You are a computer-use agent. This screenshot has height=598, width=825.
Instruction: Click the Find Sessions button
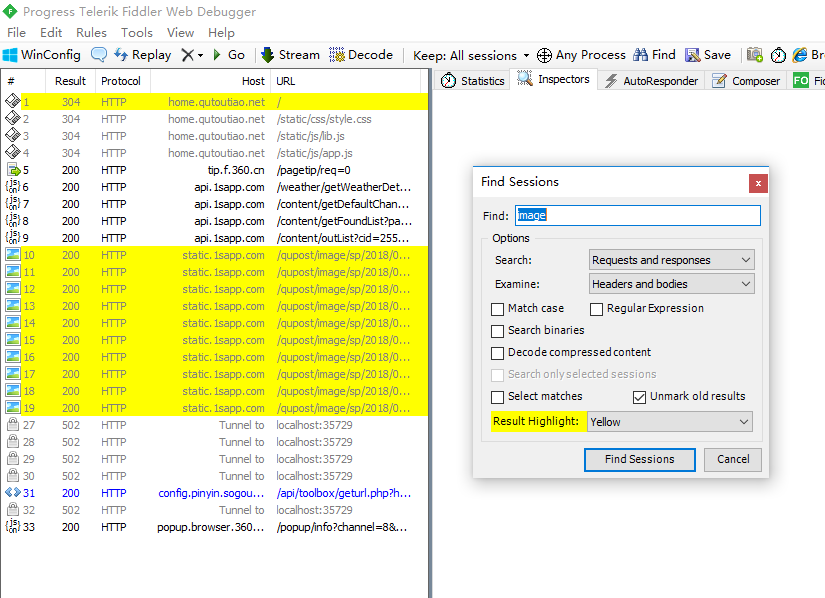(x=639, y=459)
